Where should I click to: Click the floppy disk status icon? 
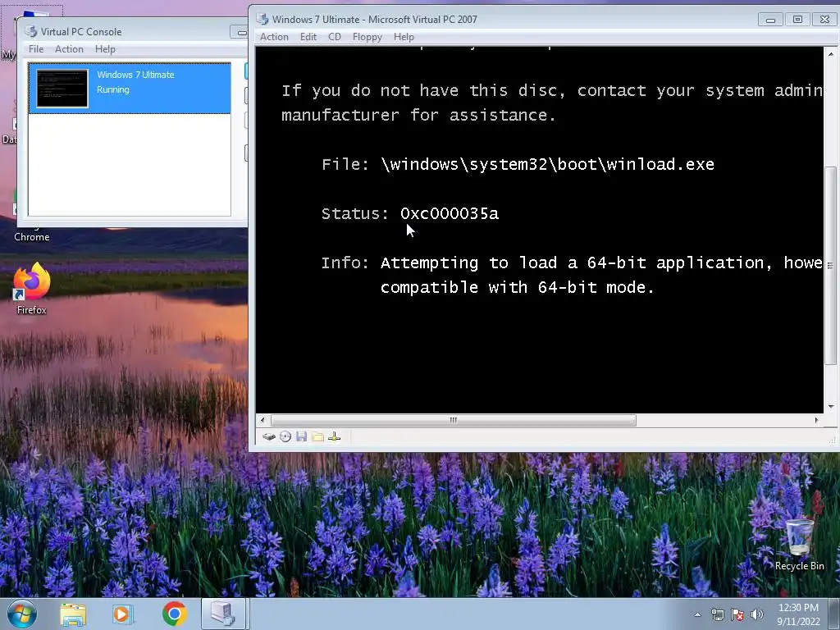(x=302, y=436)
